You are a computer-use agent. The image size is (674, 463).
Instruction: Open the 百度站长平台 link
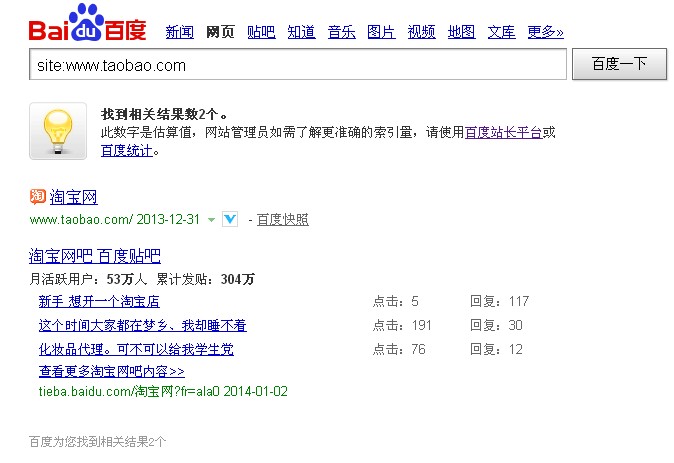tap(503, 132)
